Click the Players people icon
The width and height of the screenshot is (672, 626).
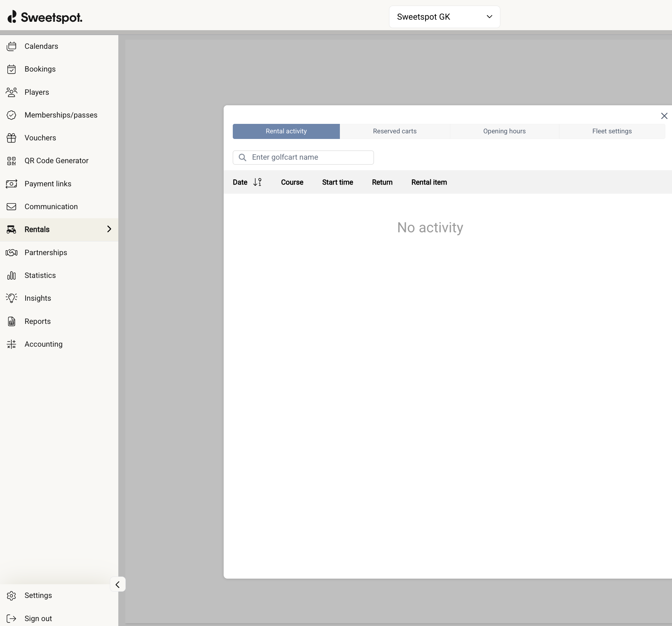(12, 92)
